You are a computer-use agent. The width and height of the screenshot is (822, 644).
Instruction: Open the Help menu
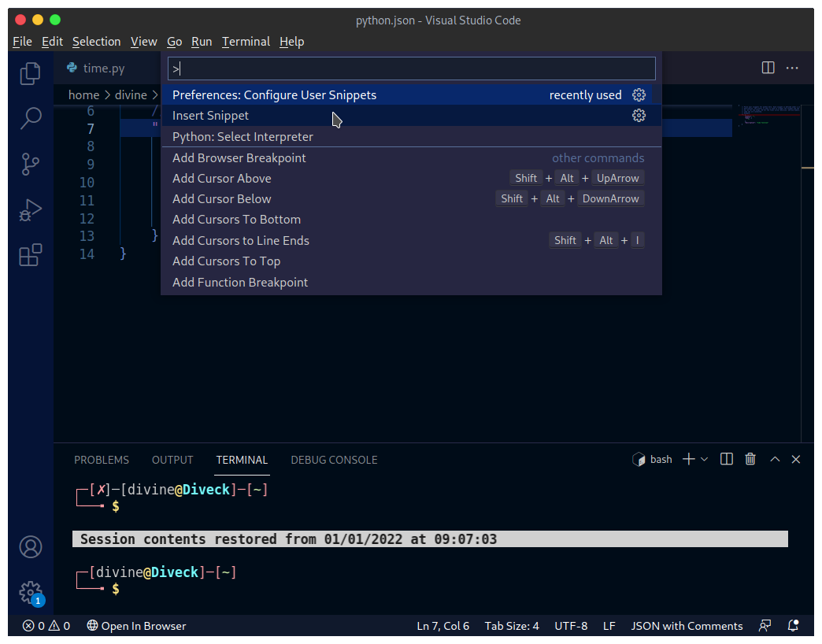coord(291,42)
